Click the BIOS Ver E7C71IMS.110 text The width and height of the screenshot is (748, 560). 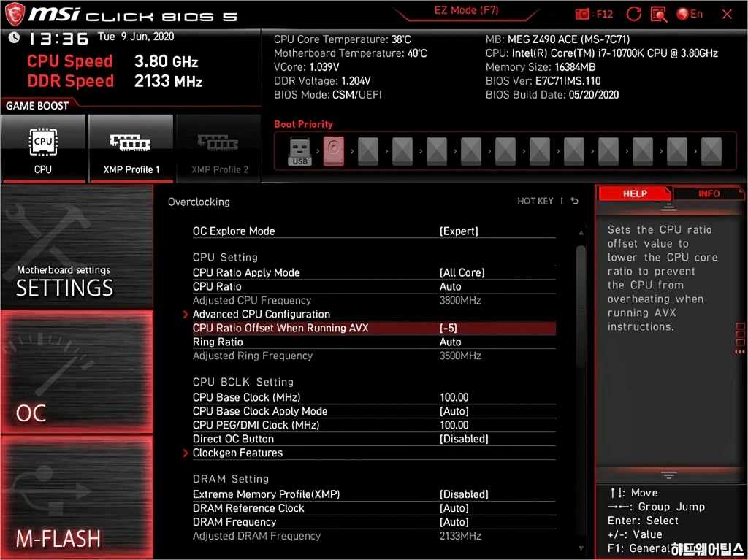(x=543, y=81)
